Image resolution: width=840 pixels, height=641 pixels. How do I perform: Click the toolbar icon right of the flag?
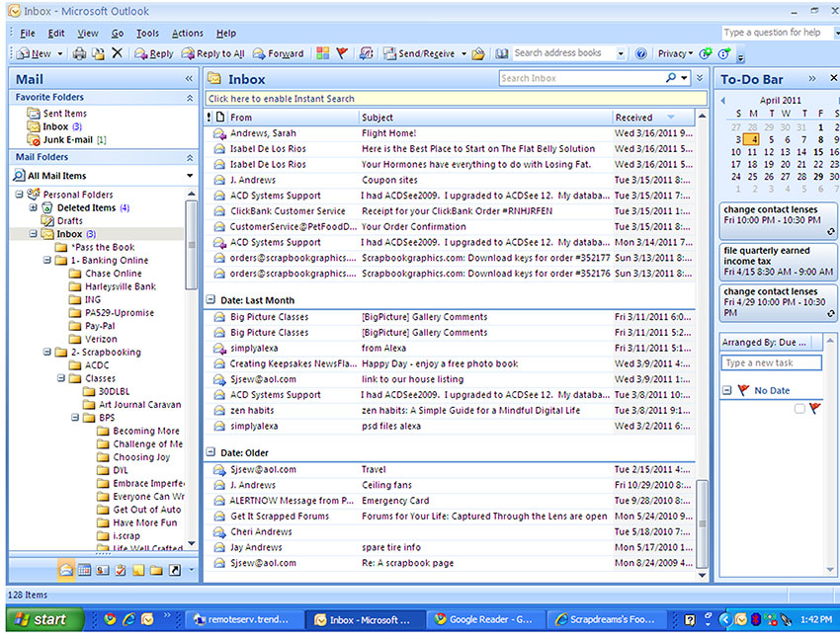pos(366,53)
